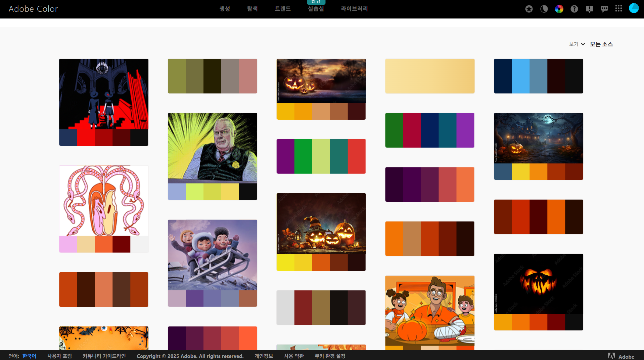Screen dimensions: 644x360
Task: Open the haunted house night photo
Action: [539, 138]
